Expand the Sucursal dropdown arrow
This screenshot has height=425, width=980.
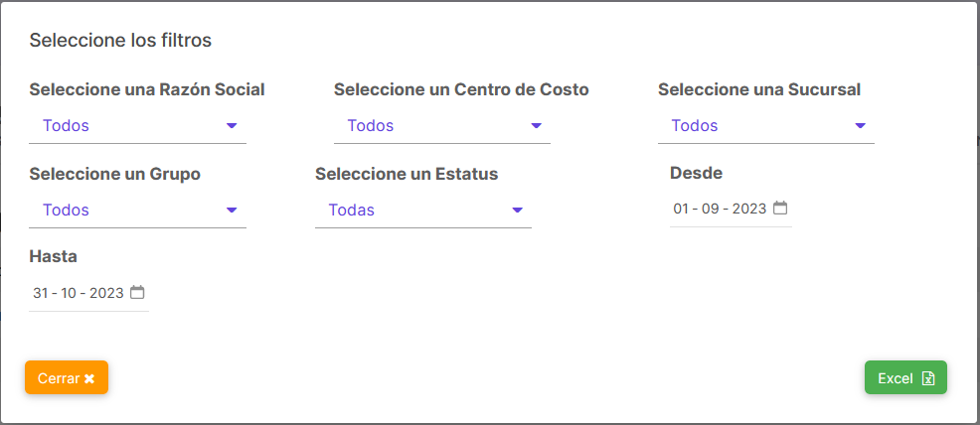click(860, 125)
